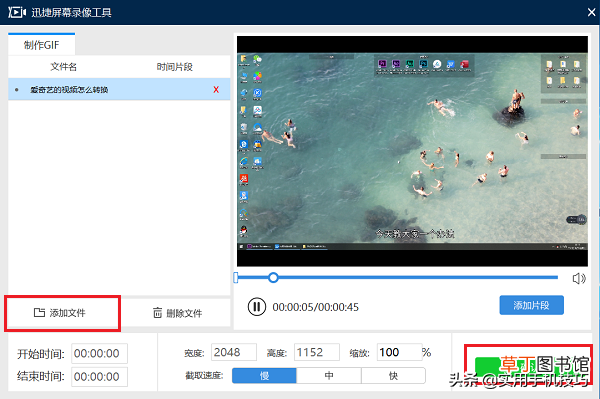Select 快 capture speed
The width and height of the screenshot is (600, 399).
point(393,376)
